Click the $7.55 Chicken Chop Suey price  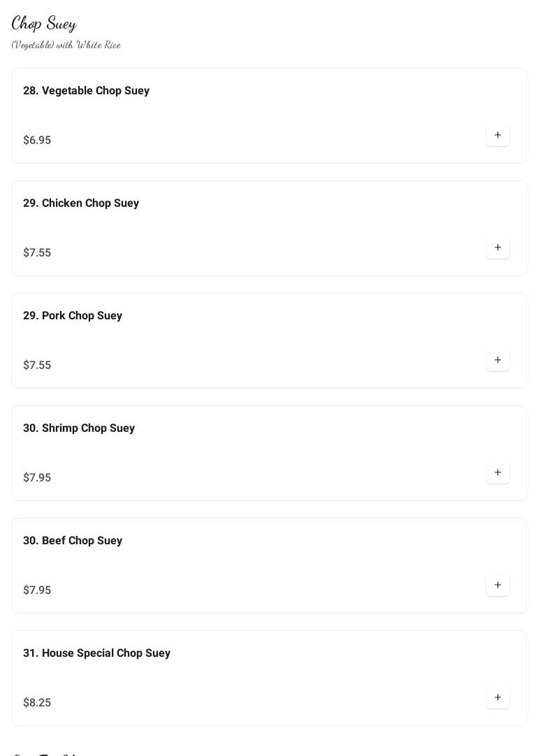point(37,253)
